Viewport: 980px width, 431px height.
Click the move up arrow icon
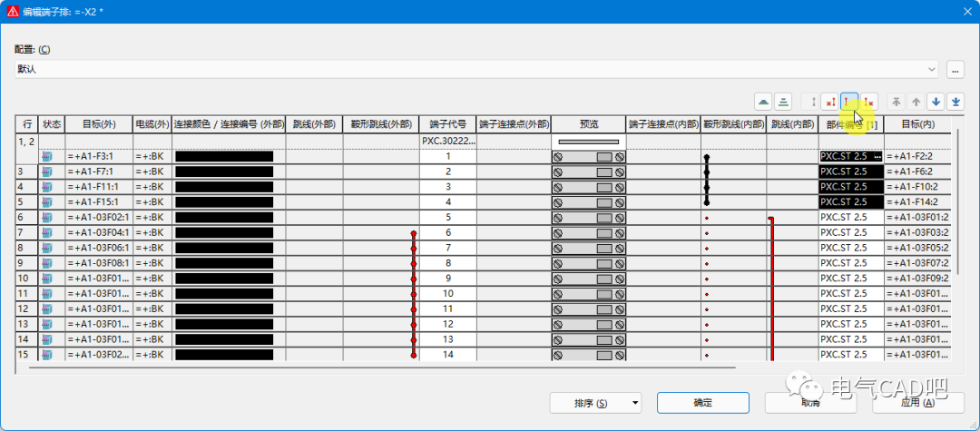916,102
